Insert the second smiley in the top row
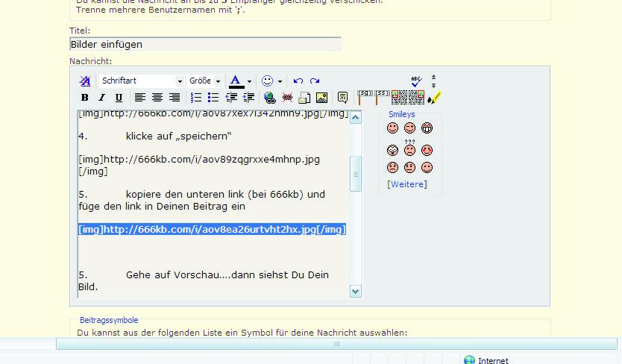 (409, 128)
